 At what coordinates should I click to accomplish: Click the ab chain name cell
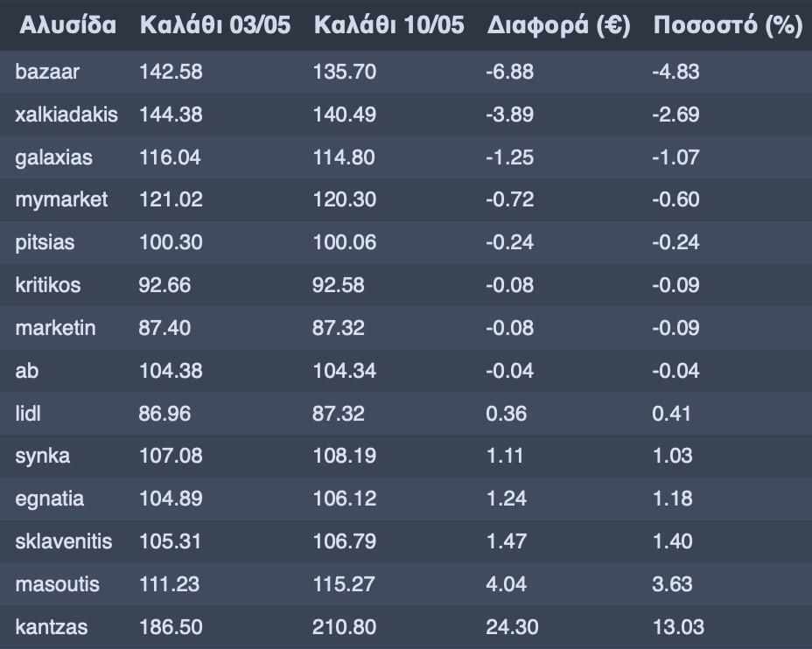27,371
